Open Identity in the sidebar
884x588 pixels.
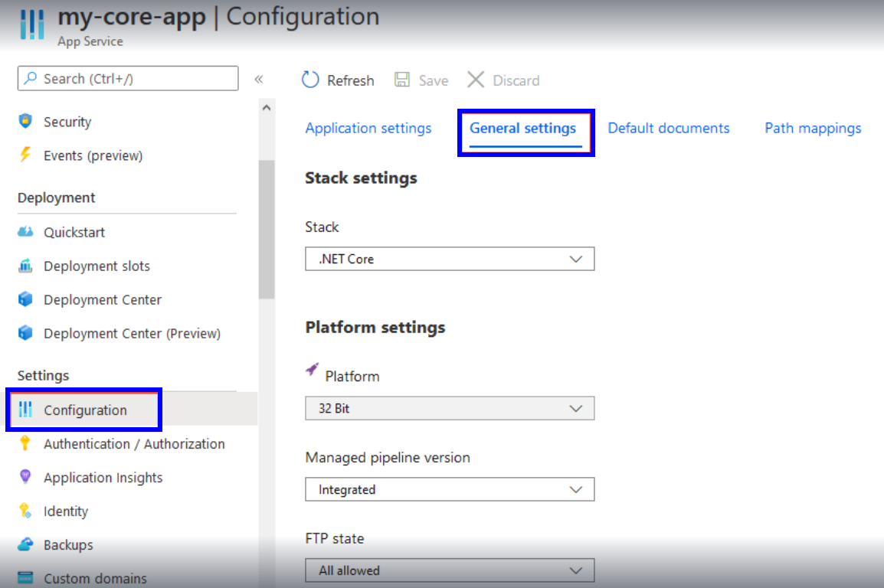pyautogui.click(x=66, y=511)
